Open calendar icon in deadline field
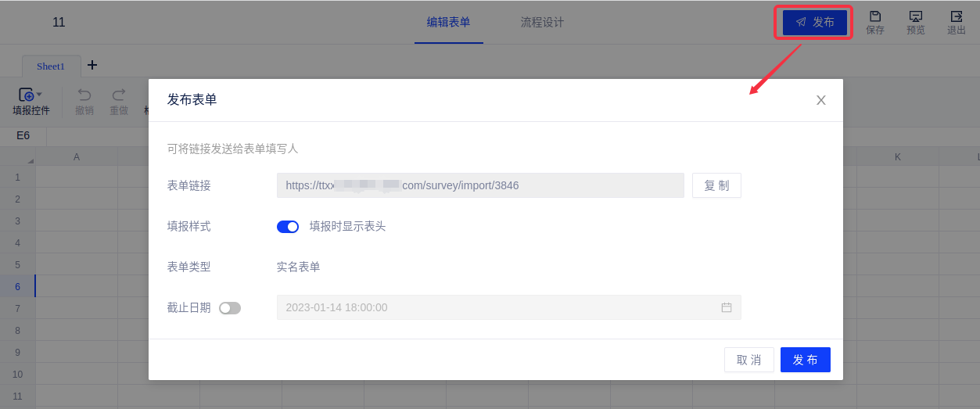Viewport: 980px width, 409px height. click(x=727, y=307)
